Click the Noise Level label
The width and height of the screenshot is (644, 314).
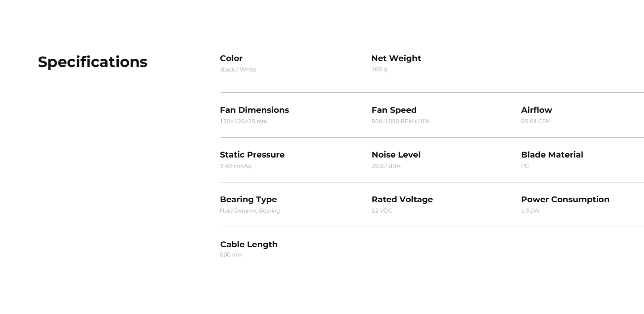(396, 155)
